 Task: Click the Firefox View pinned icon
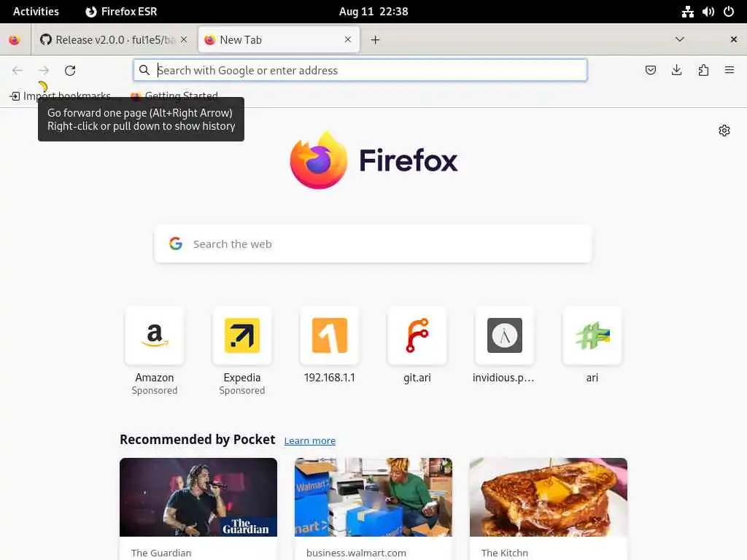pos(15,40)
